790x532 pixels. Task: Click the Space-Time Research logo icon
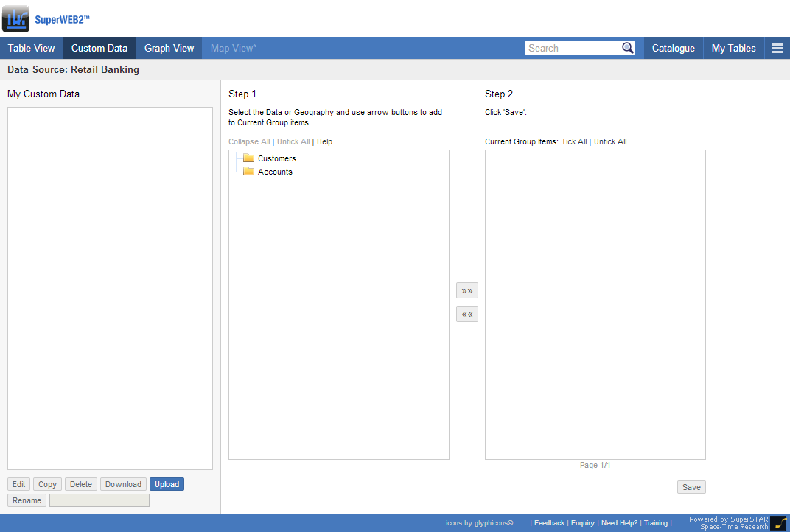(x=778, y=523)
